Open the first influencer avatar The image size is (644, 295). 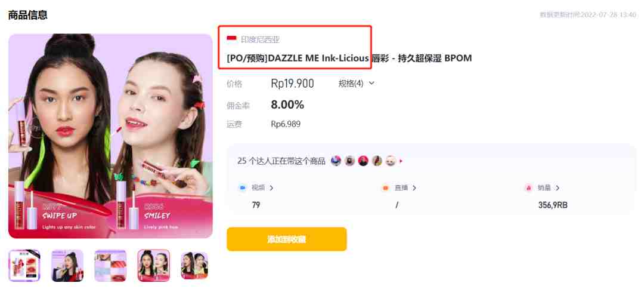point(336,161)
